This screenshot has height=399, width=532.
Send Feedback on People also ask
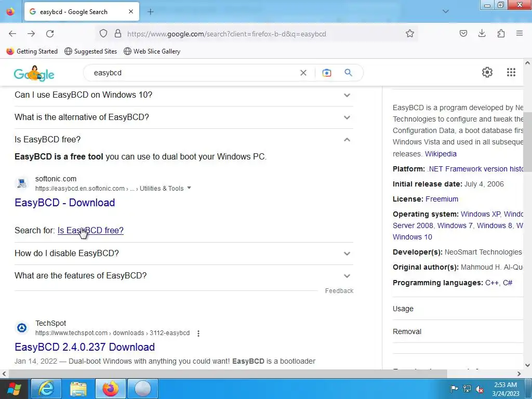click(339, 291)
